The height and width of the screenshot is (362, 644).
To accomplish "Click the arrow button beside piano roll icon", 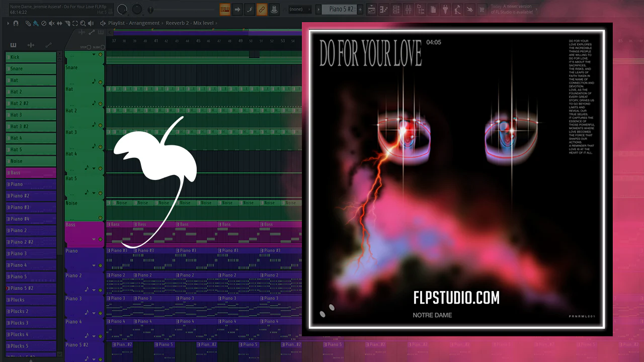I will point(237,9).
